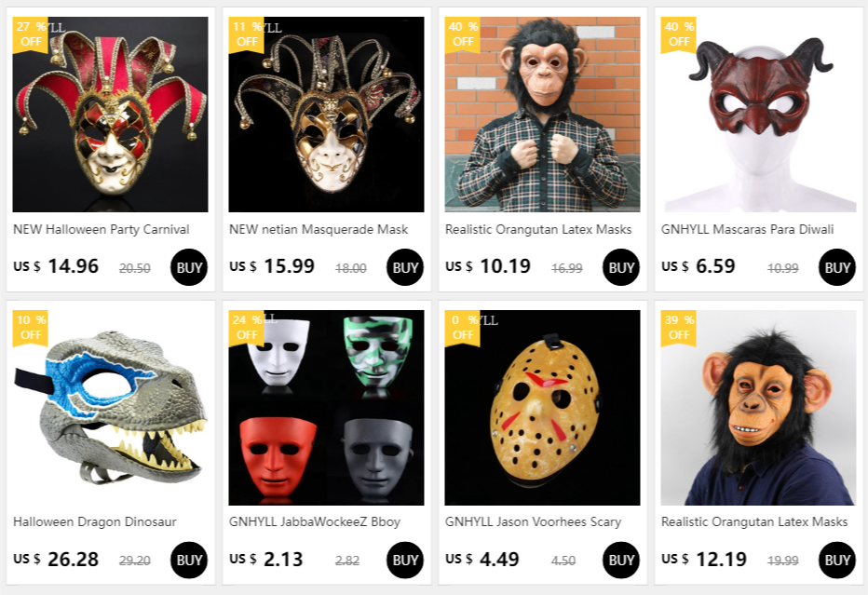The image size is (868, 595).
Task: Open the four-color JabbaWockeeZ masks image
Action: 327,408
